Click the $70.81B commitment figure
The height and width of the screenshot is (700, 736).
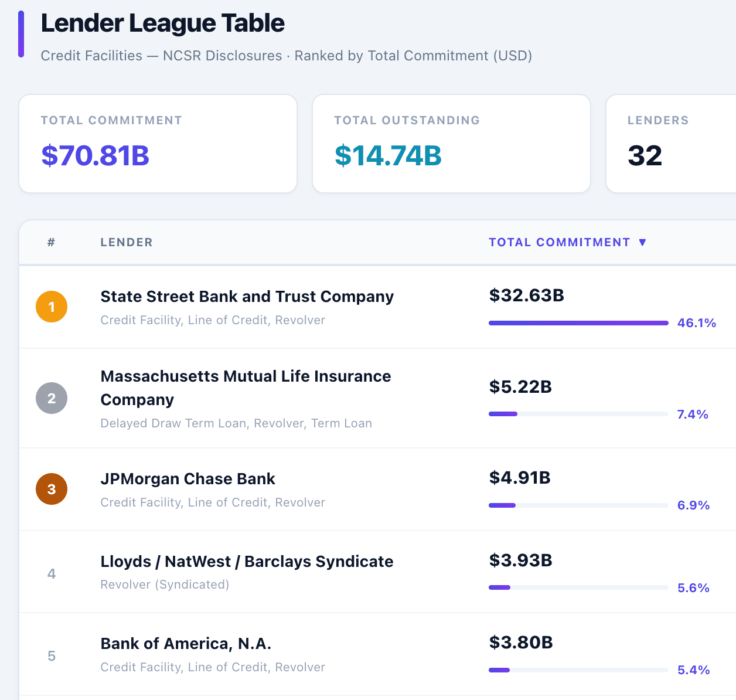pos(96,157)
